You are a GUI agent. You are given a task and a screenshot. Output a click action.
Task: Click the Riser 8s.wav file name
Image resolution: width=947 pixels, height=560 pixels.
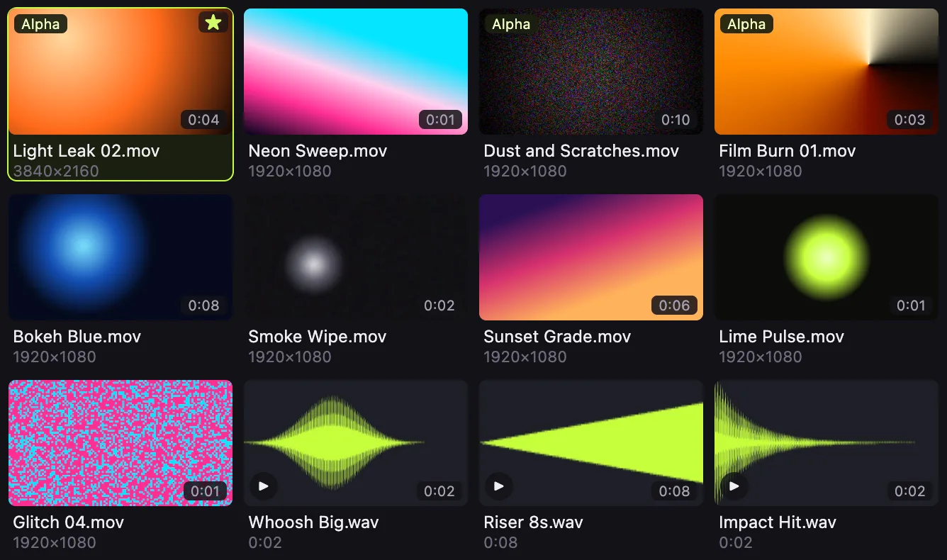(533, 522)
